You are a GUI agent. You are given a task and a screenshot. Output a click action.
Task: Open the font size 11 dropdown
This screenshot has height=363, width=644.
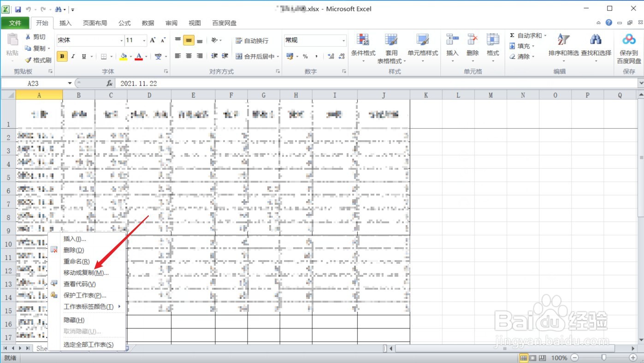click(144, 40)
